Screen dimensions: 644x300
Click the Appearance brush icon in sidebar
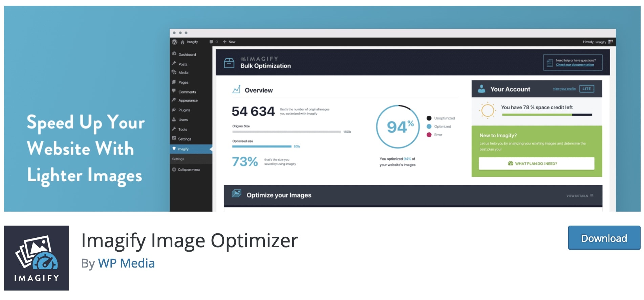tap(174, 100)
